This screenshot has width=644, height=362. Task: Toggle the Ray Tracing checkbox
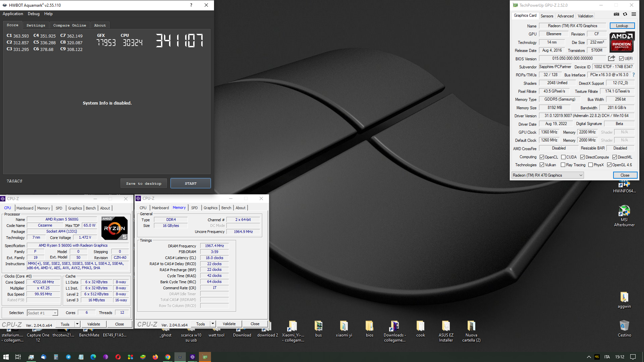tap(563, 165)
